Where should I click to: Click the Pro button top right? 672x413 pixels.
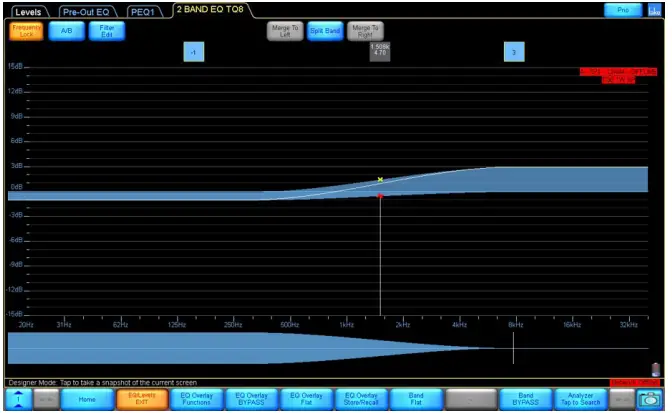click(x=623, y=10)
